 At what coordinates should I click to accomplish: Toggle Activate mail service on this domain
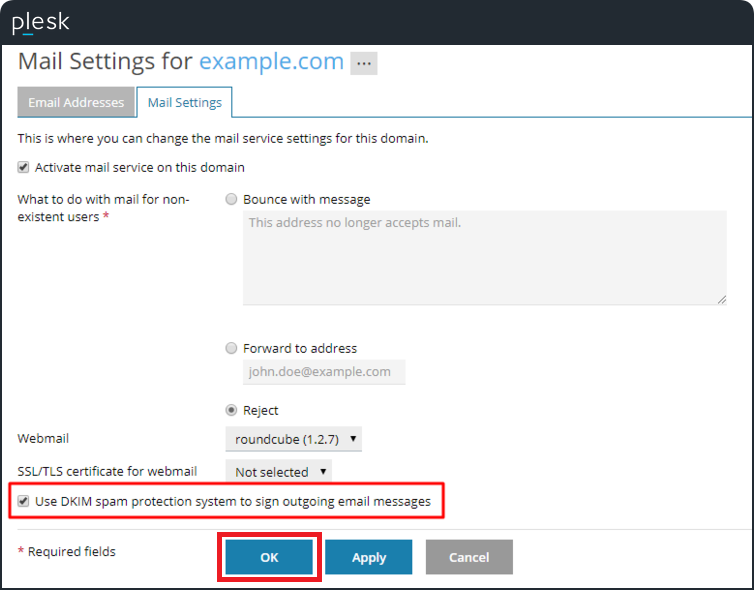pos(24,167)
